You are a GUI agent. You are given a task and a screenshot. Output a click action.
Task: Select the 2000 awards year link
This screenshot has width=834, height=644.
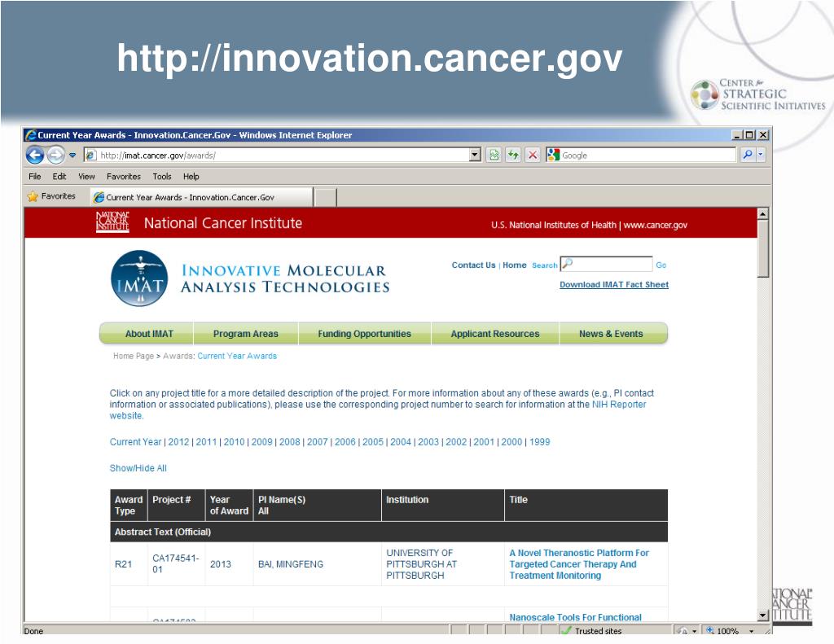[511, 442]
